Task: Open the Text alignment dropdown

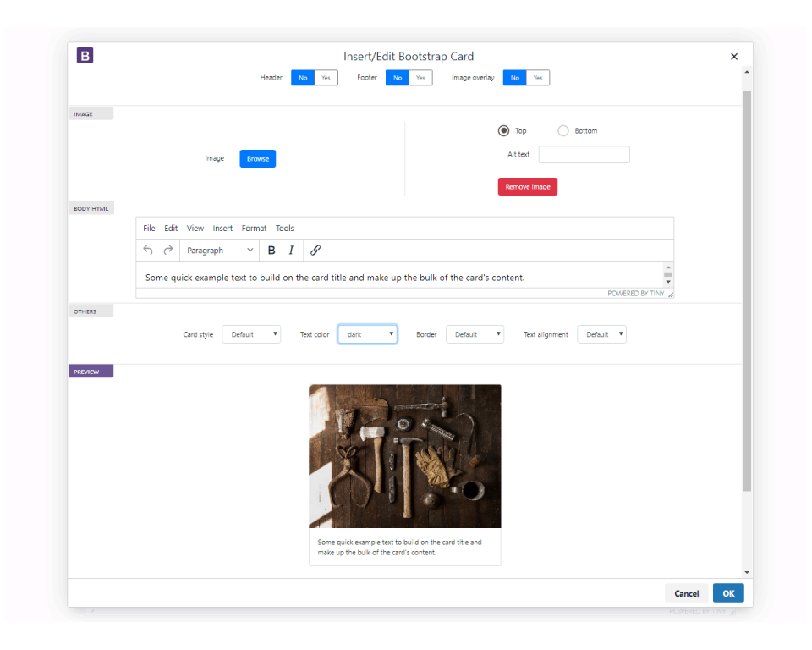Action: (601, 333)
